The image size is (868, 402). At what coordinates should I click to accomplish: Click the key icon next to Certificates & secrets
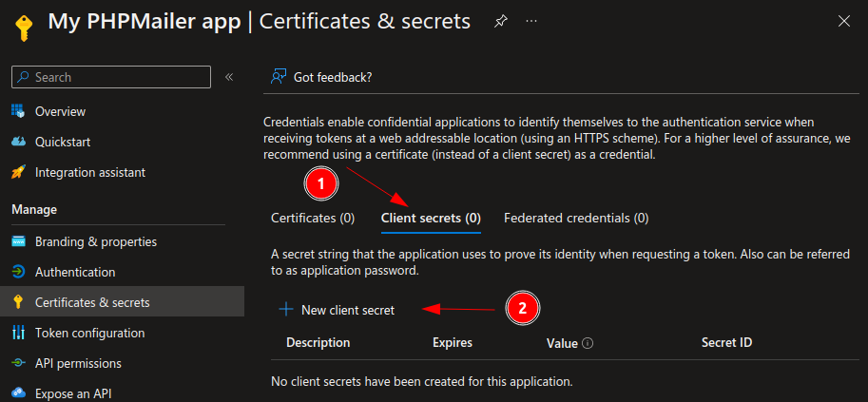(x=18, y=302)
